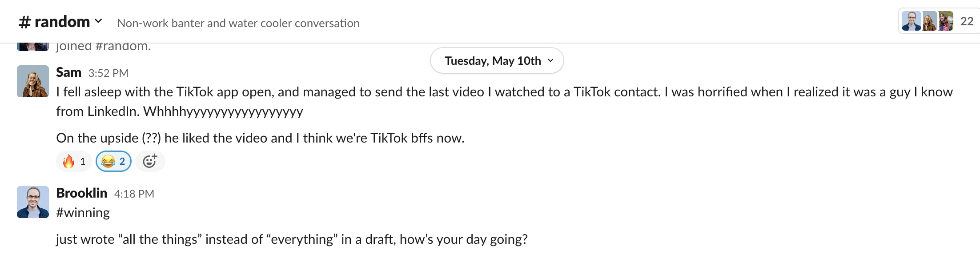Click Brooklin's profile avatar
The height and width of the screenshot is (262, 980).
pyautogui.click(x=33, y=202)
